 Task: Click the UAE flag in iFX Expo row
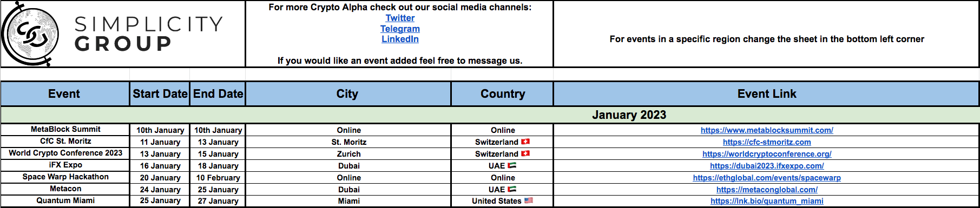(x=512, y=165)
